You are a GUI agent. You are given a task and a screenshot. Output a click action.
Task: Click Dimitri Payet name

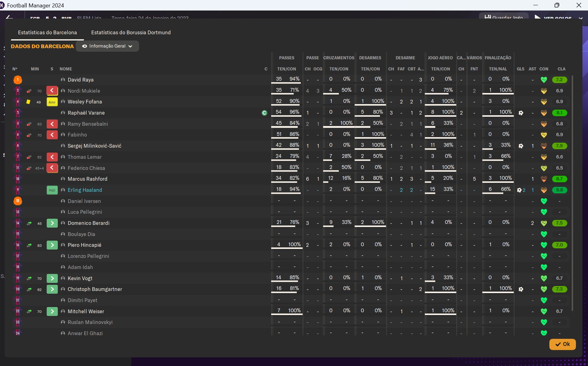click(x=83, y=300)
